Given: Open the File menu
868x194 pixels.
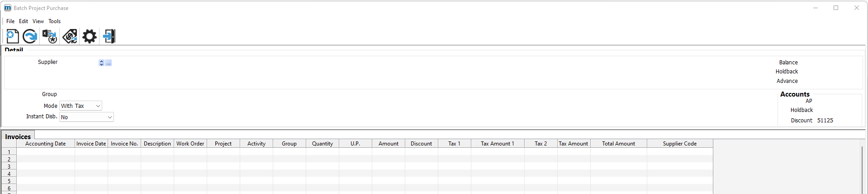Looking at the screenshot, I should pos(10,21).
